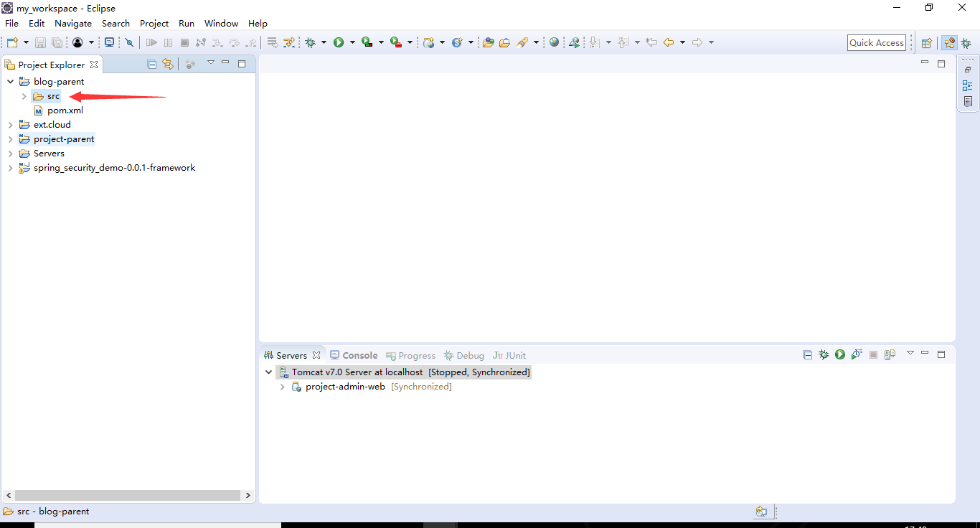Expand the ext.cloud project
Viewport: 980px width, 528px height.
tap(10, 125)
